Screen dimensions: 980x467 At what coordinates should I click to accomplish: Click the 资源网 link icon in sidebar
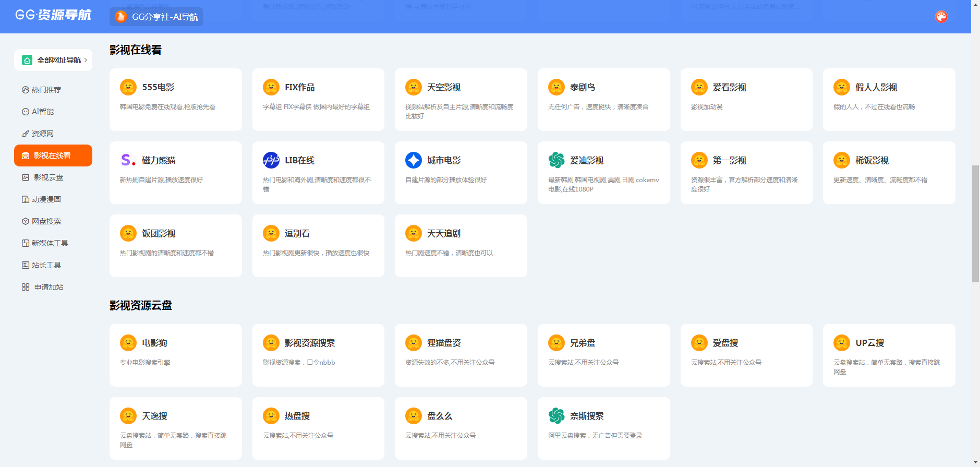pyautogui.click(x=25, y=134)
